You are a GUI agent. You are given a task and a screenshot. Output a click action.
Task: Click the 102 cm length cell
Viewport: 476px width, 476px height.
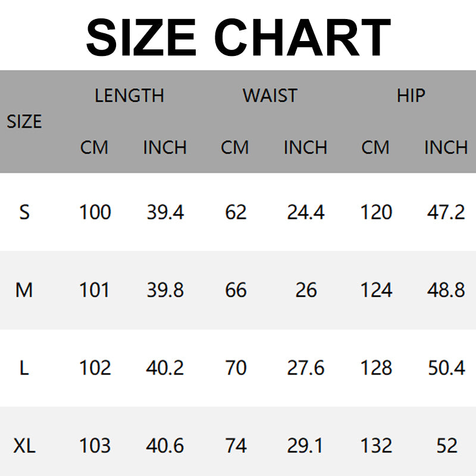point(95,368)
